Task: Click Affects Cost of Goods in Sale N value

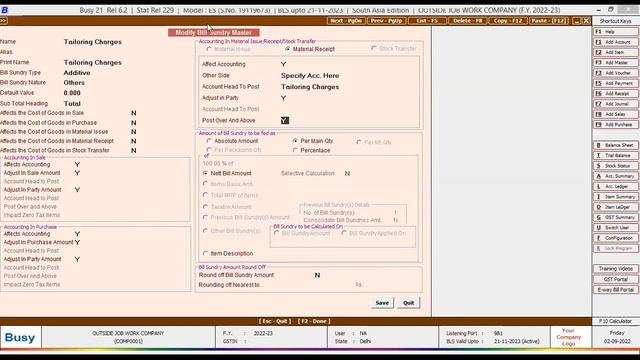Action: tap(133, 113)
